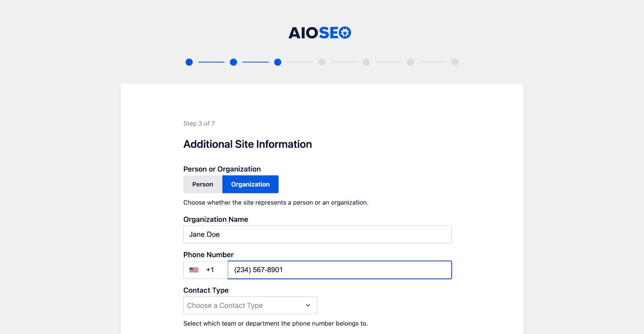This screenshot has height=334, width=644.
Task: Click the gear icon in AIOSEO logo
Action: tap(345, 33)
